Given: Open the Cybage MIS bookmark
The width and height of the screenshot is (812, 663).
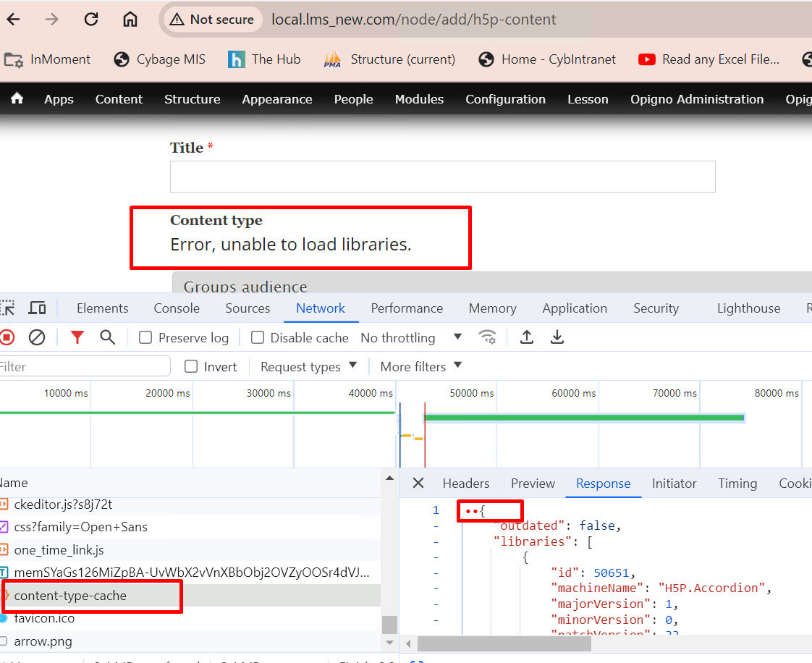Looking at the screenshot, I should [x=159, y=59].
